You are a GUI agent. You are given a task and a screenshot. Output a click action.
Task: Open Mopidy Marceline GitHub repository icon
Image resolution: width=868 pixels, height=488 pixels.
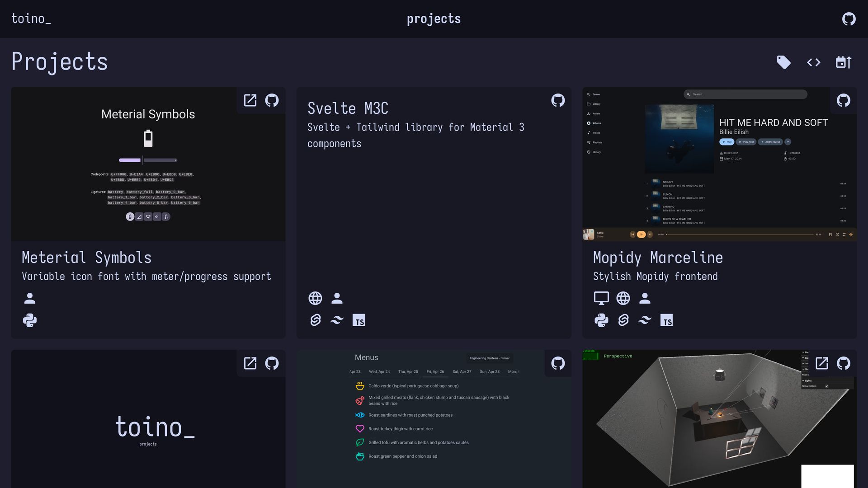point(843,100)
